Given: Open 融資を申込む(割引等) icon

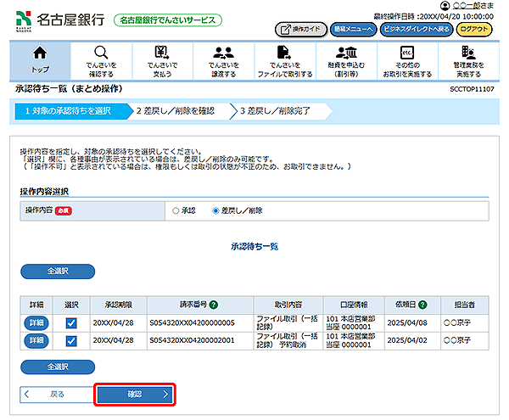Looking at the screenshot, I should pos(345,53).
